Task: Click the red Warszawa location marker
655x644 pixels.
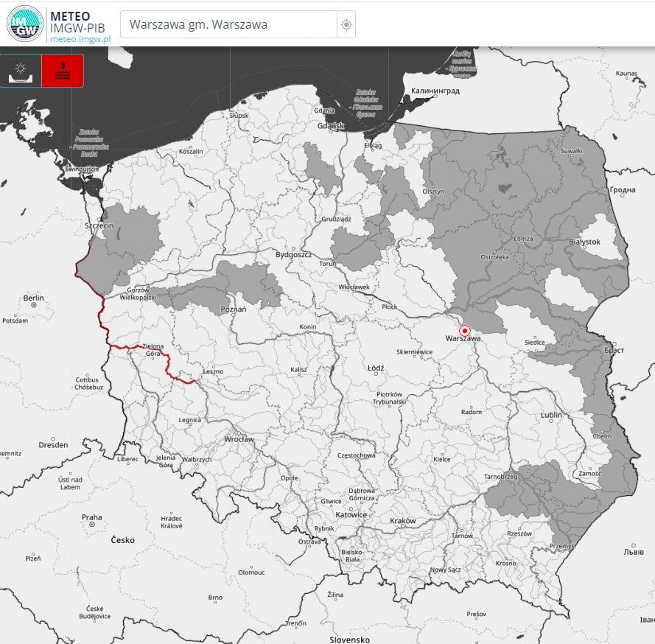Action: tap(464, 331)
